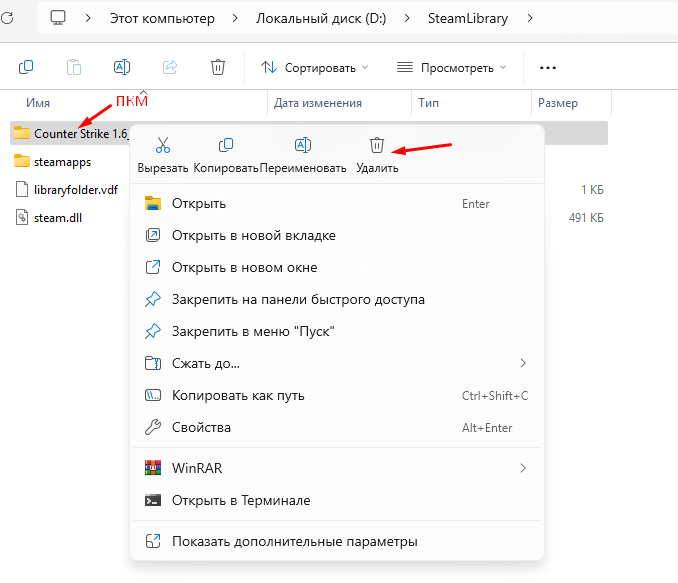This screenshot has height=583, width=678.
Task: Click the Удалить trash icon in context menu
Action: pos(377,145)
